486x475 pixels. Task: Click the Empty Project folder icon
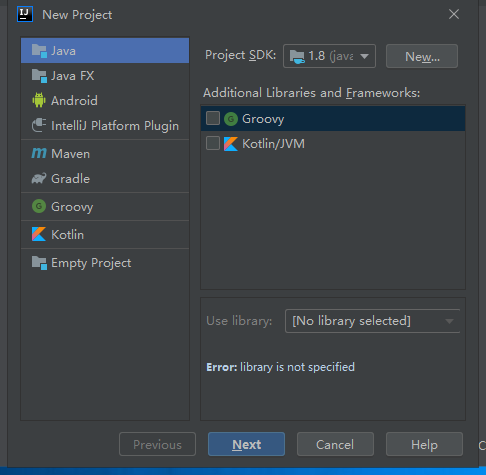coord(39,263)
